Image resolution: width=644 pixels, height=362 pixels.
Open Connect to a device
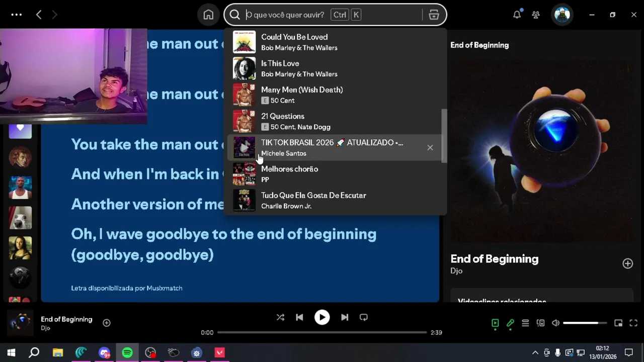tap(540, 323)
